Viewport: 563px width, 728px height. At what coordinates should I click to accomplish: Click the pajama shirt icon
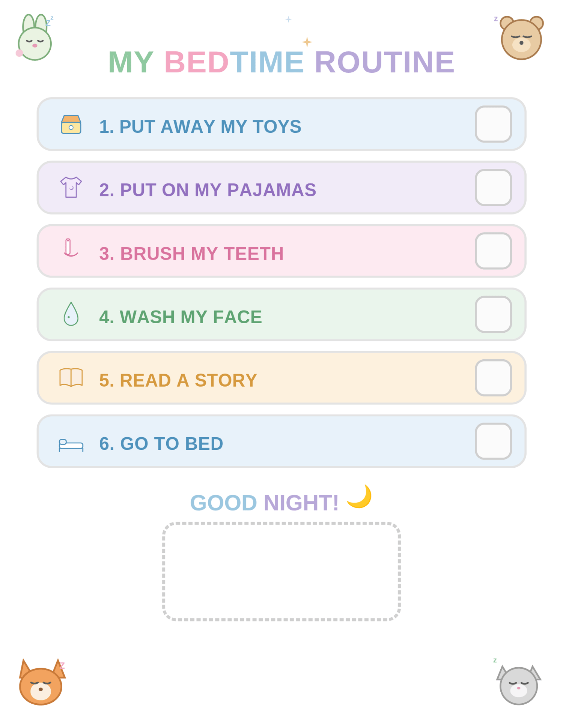71,187
